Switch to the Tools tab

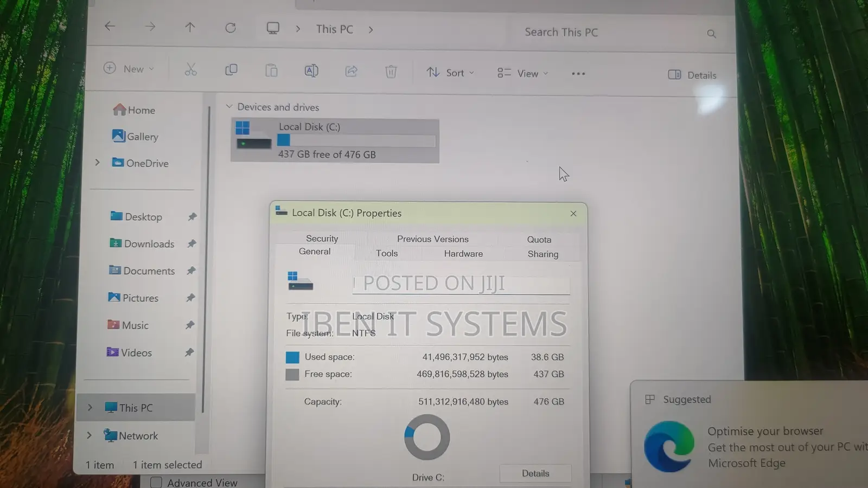[387, 253]
